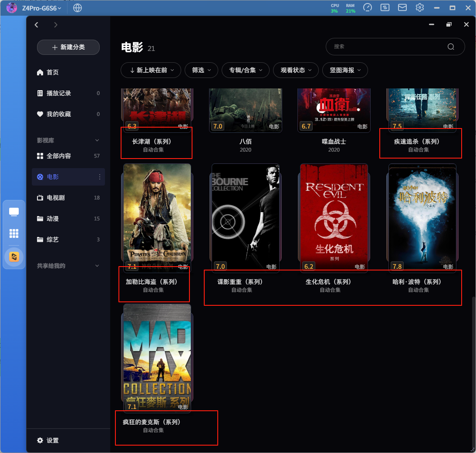Open the Resident Evil poster
Viewport: 476px width, 453px height.
click(334, 217)
